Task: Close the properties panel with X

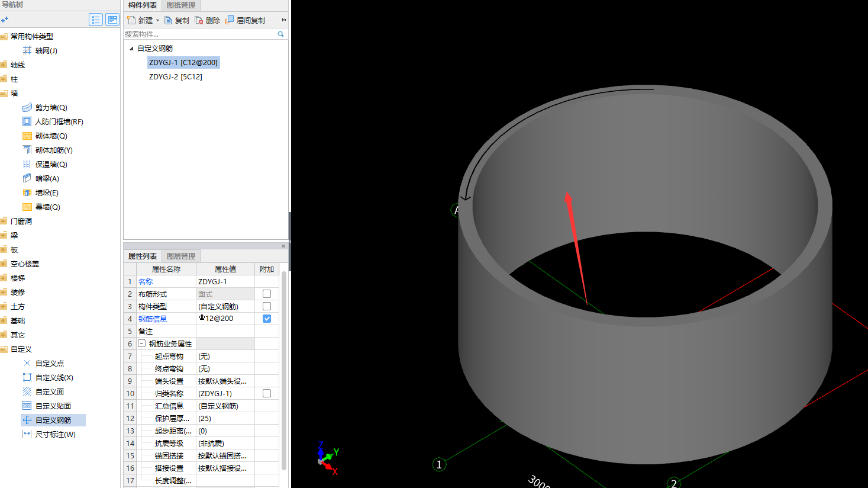Action: pyautogui.click(x=283, y=246)
